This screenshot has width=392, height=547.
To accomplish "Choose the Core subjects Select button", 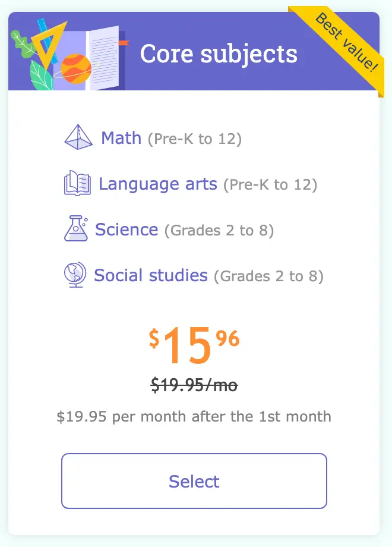I will pyautogui.click(x=194, y=481).
